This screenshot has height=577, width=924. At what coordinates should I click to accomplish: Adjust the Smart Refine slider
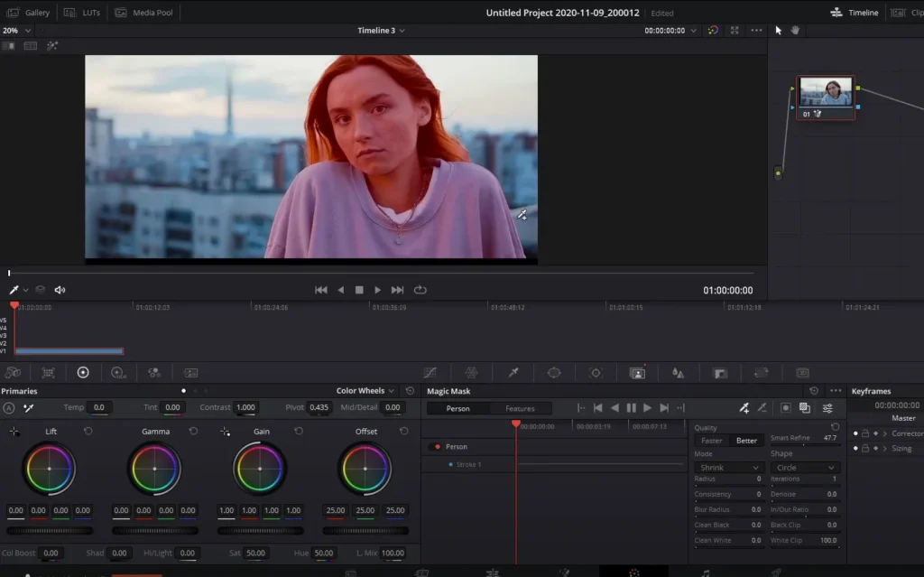click(x=802, y=444)
